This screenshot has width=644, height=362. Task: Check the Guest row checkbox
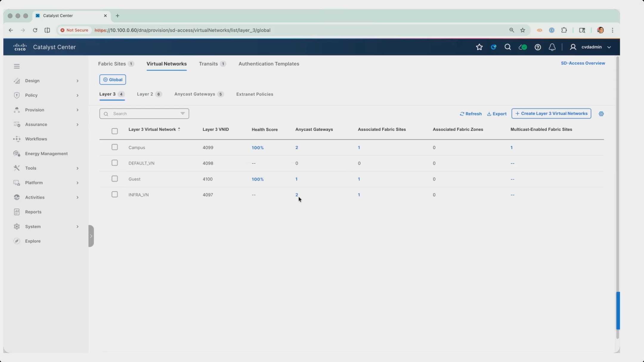pos(114,179)
